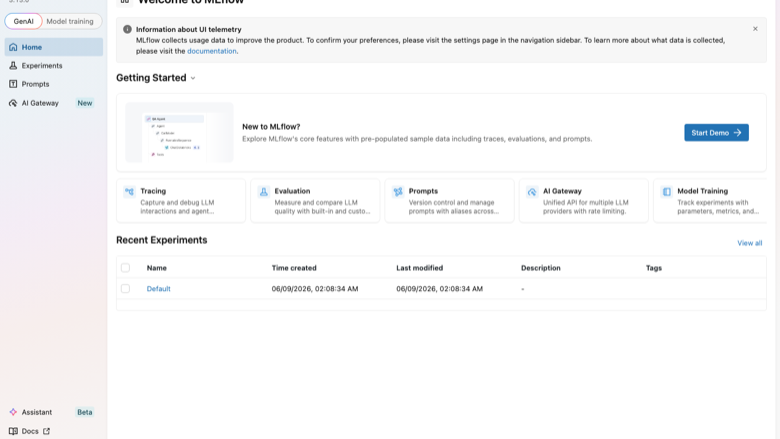
Task: Switch to Model training mode
Action: pyautogui.click(x=70, y=21)
